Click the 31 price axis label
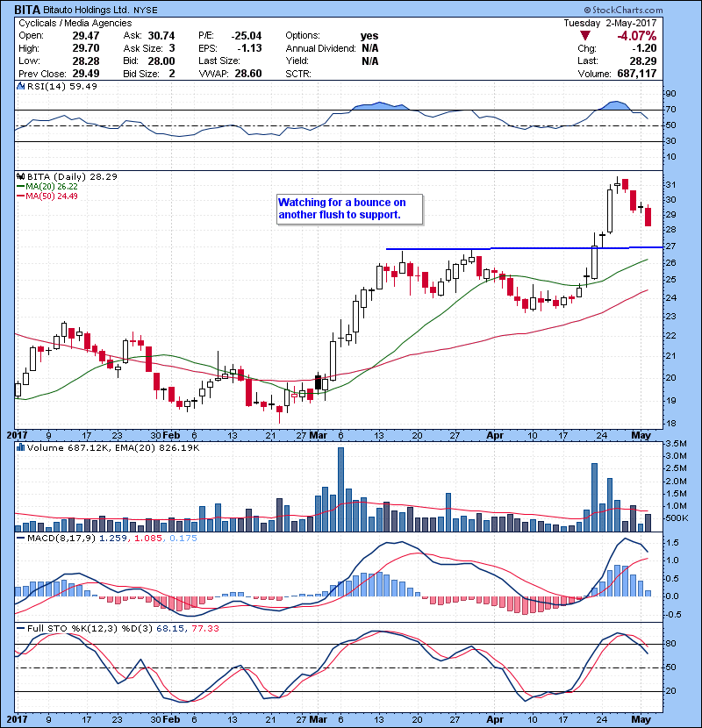The height and width of the screenshot is (728, 702). point(670,185)
